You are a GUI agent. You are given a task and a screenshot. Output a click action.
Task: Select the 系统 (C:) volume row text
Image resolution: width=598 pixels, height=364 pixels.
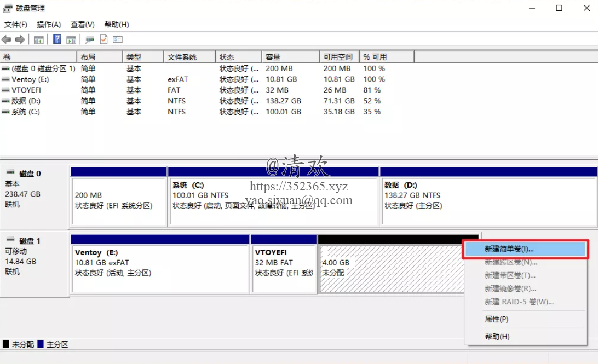(x=25, y=112)
